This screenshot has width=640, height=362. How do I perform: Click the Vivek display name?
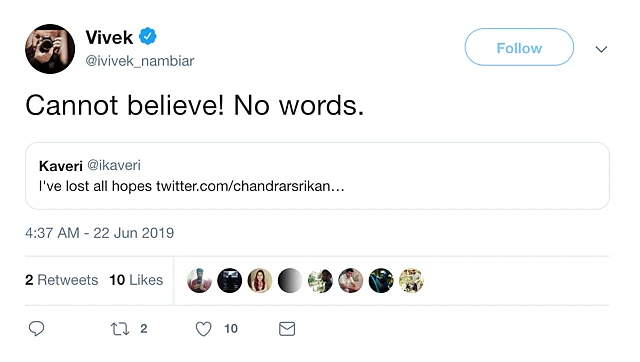point(109,38)
